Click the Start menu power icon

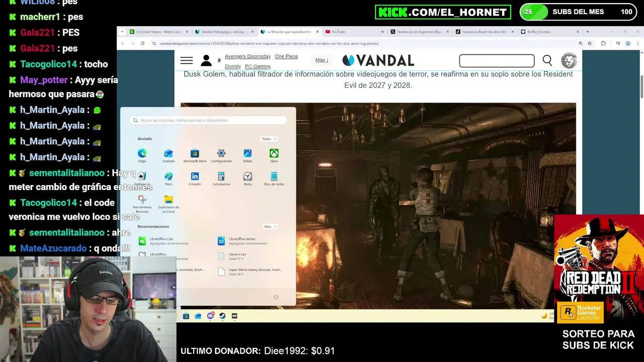pyautogui.click(x=276, y=297)
